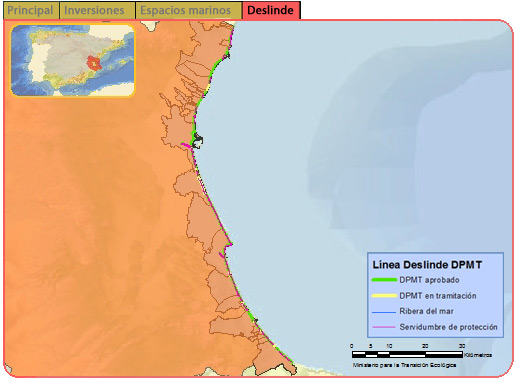Click the black harbor outline on the coast
Image resolution: width=515 pixels, height=381 pixels.
[198, 141]
